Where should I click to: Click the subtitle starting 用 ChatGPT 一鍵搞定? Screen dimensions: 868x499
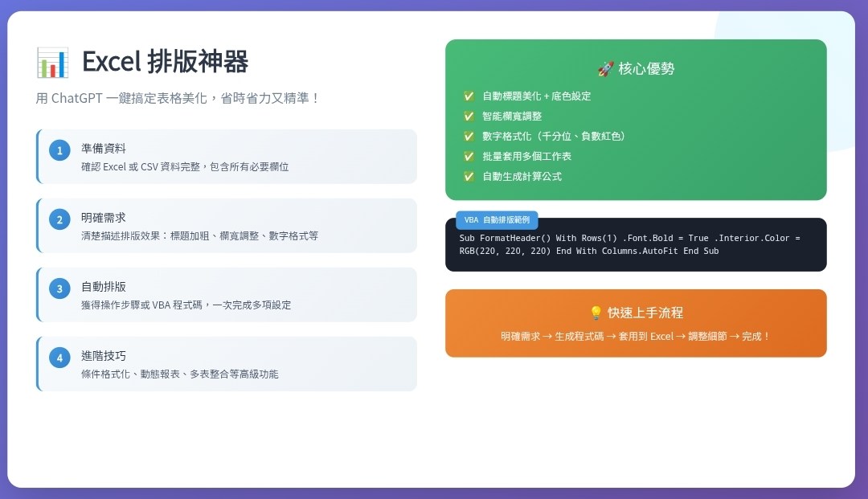point(178,99)
